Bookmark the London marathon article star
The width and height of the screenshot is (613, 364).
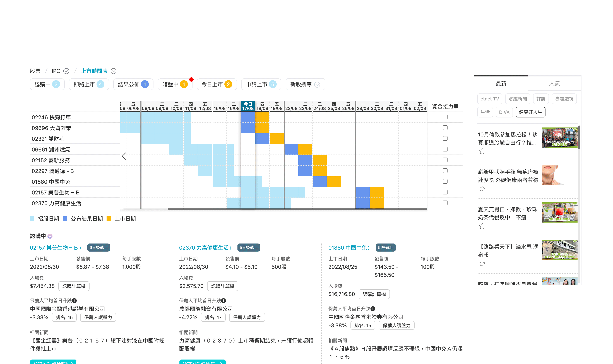pyautogui.click(x=482, y=151)
